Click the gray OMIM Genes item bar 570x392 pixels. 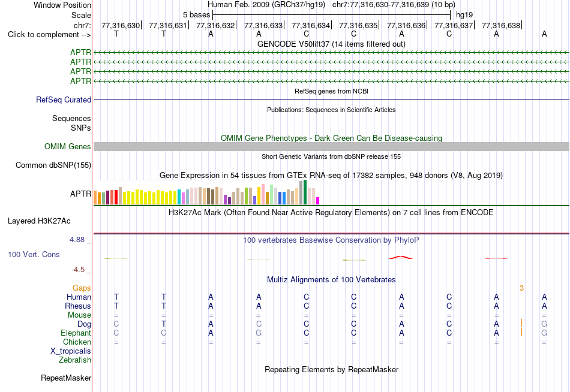click(x=331, y=146)
